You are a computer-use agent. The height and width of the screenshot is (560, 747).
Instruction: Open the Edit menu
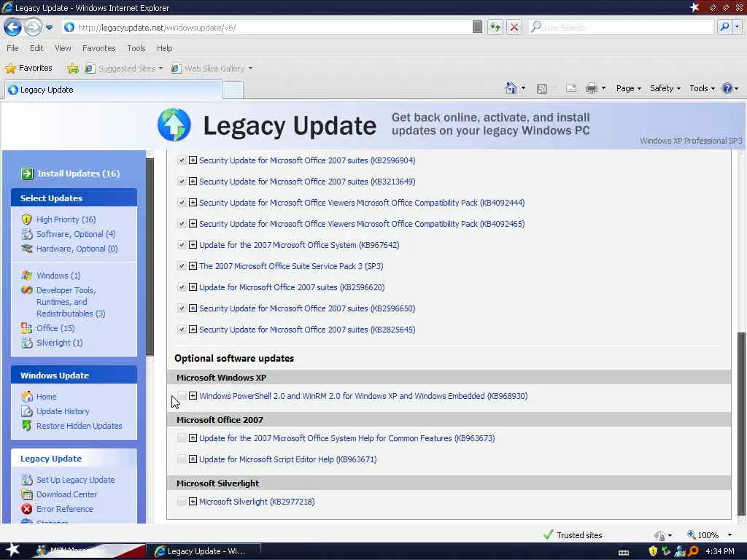[x=36, y=48]
